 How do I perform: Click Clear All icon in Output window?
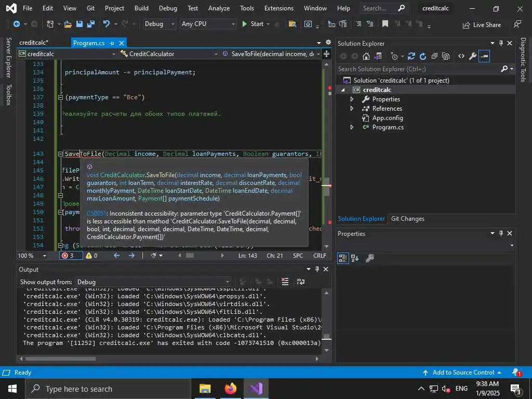[x=285, y=282]
